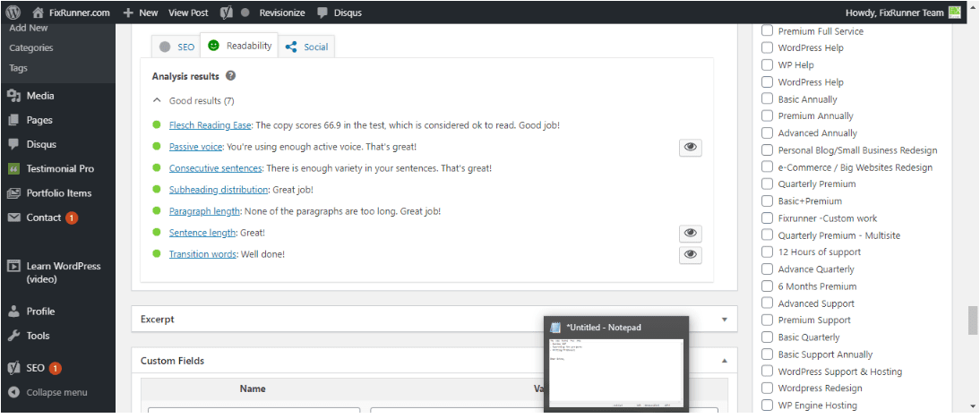Open the Transition words link

(202, 254)
